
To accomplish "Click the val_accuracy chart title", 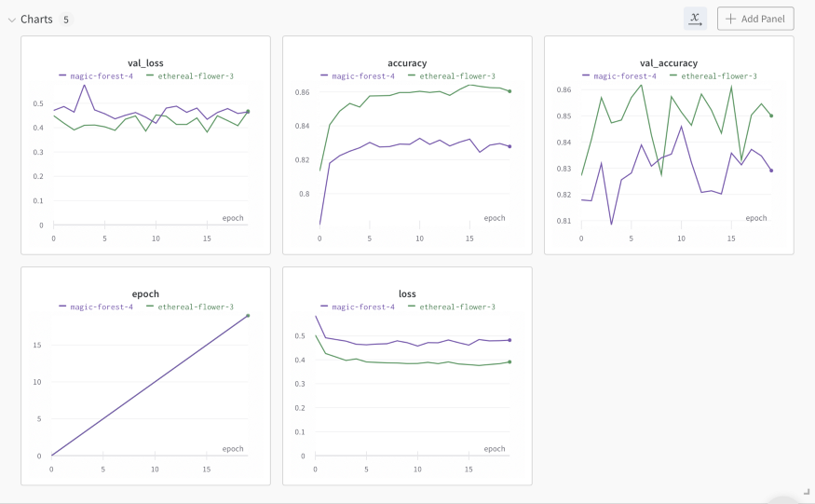I will 669,63.
